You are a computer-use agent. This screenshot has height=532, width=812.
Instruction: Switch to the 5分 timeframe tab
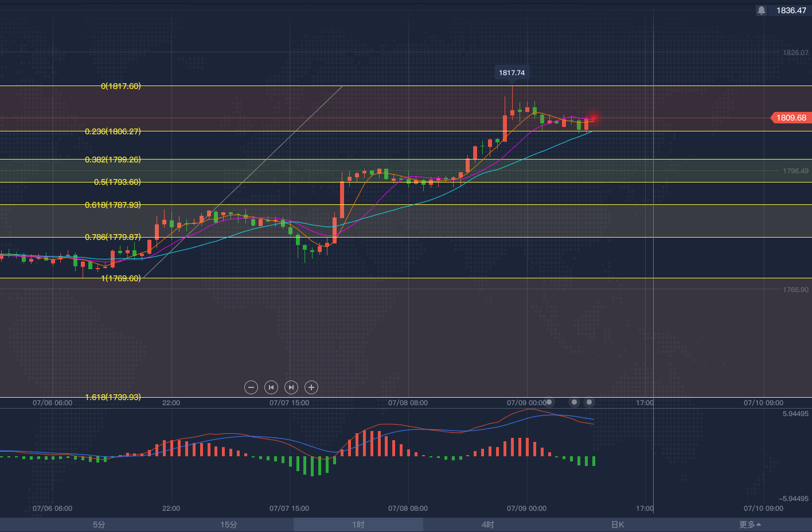point(99,525)
